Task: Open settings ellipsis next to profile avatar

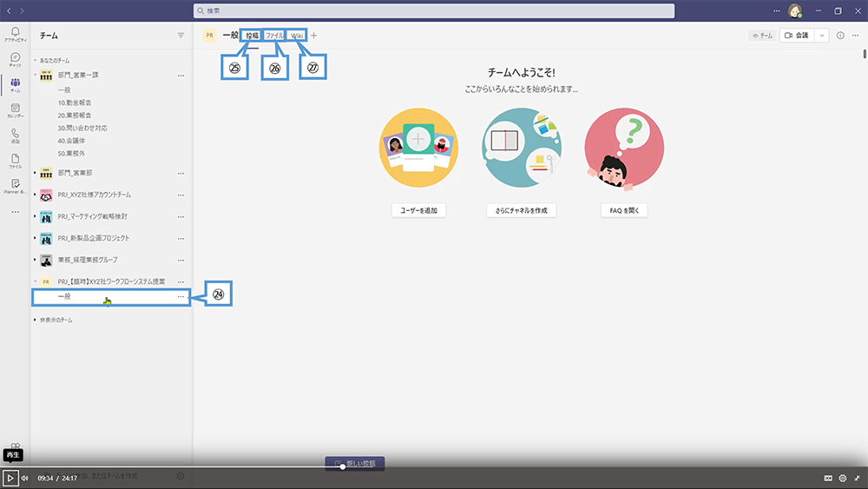Action: point(777,10)
